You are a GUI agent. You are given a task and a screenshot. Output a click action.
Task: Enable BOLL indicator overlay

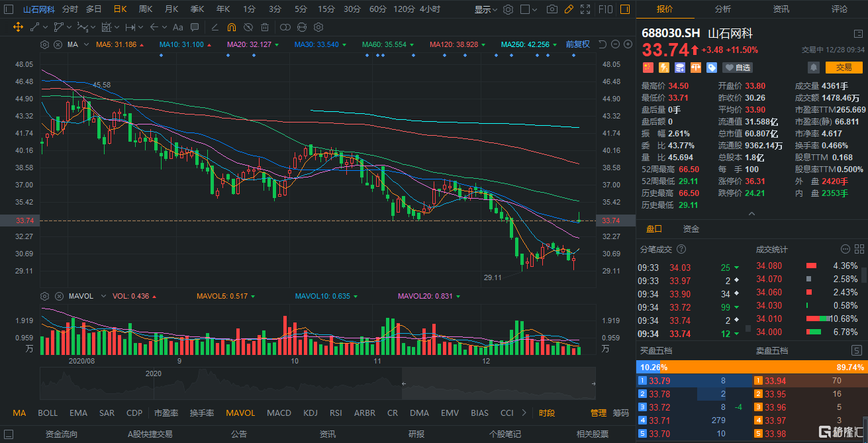[x=48, y=413]
